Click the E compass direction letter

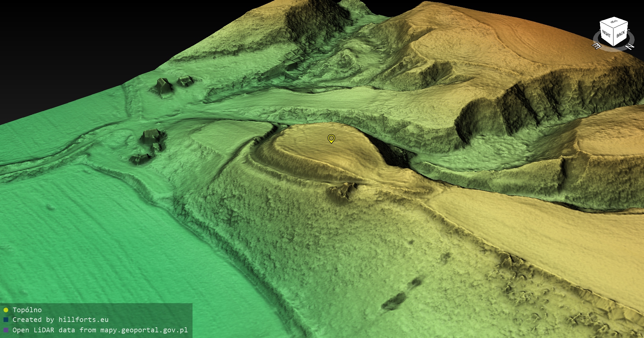(x=596, y=46)
